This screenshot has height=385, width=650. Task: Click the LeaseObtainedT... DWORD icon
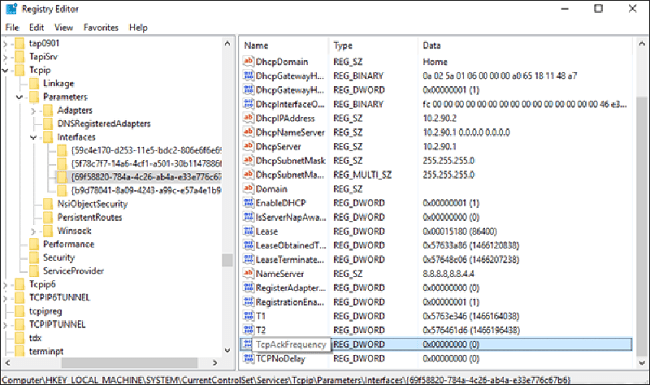tap(248, 245)
